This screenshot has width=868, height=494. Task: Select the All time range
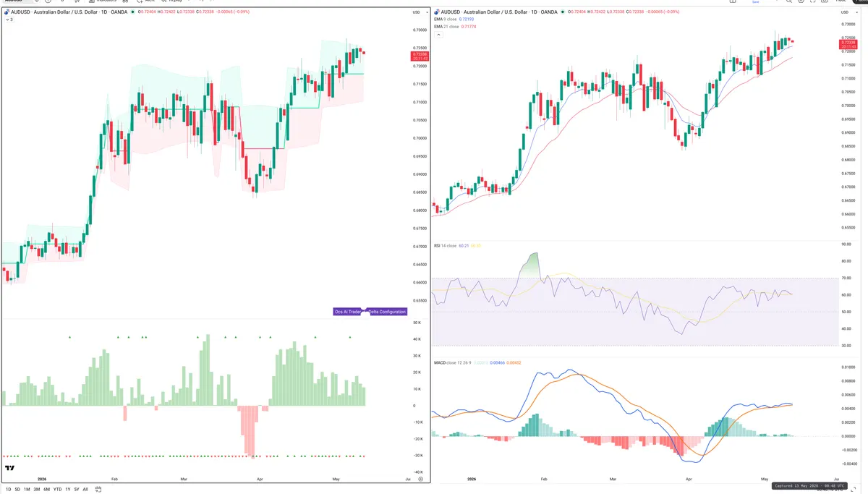pos(85,489)
